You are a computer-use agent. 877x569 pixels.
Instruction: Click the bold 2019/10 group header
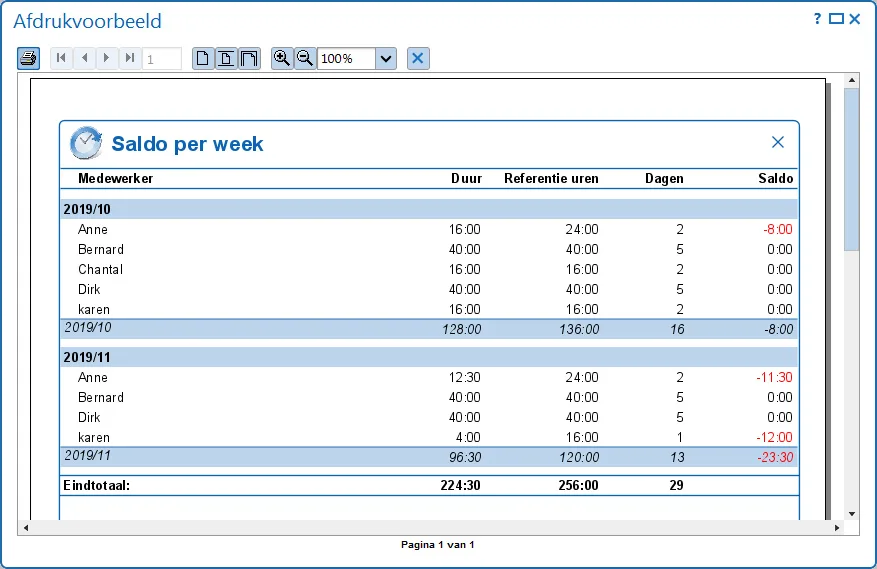tap(87, 209)
